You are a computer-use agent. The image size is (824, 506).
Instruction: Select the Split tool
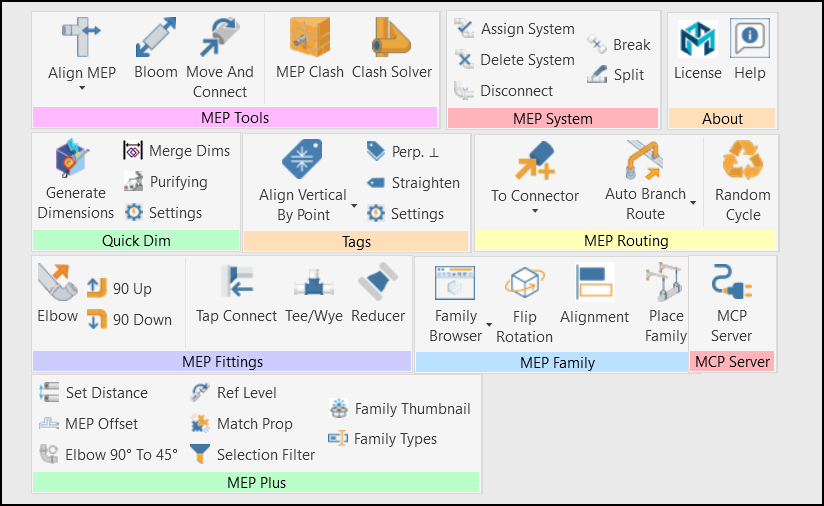point(615,75)
